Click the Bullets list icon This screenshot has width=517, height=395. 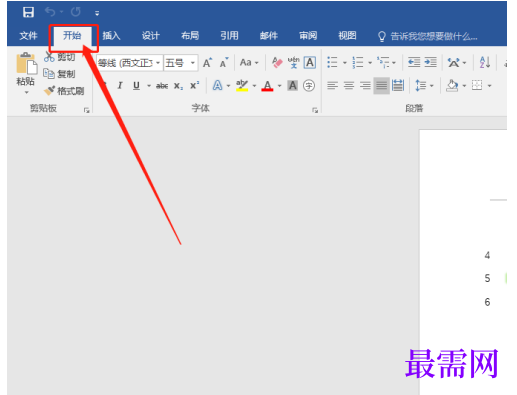(x=332, y=62)
